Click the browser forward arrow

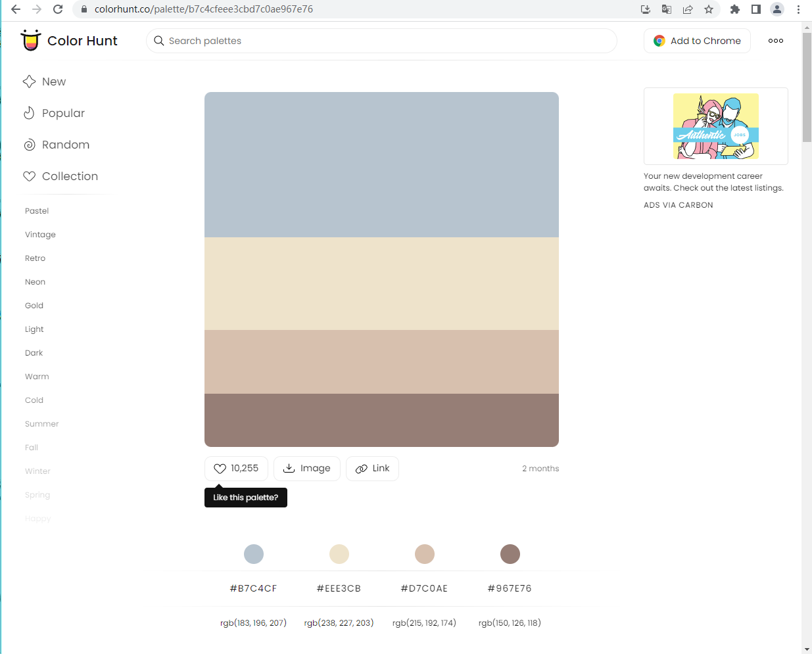coord(37,9)
